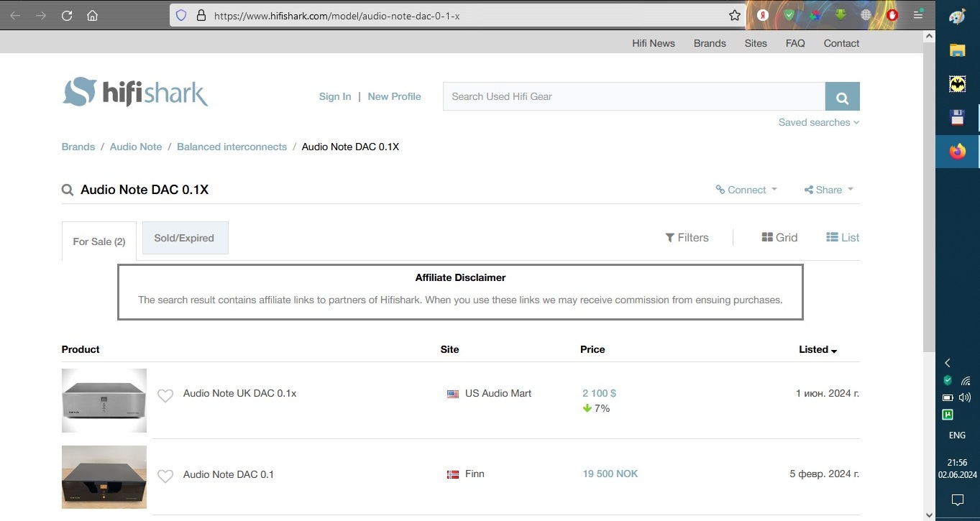Click the browser forward arrow

tap(41, 15)
